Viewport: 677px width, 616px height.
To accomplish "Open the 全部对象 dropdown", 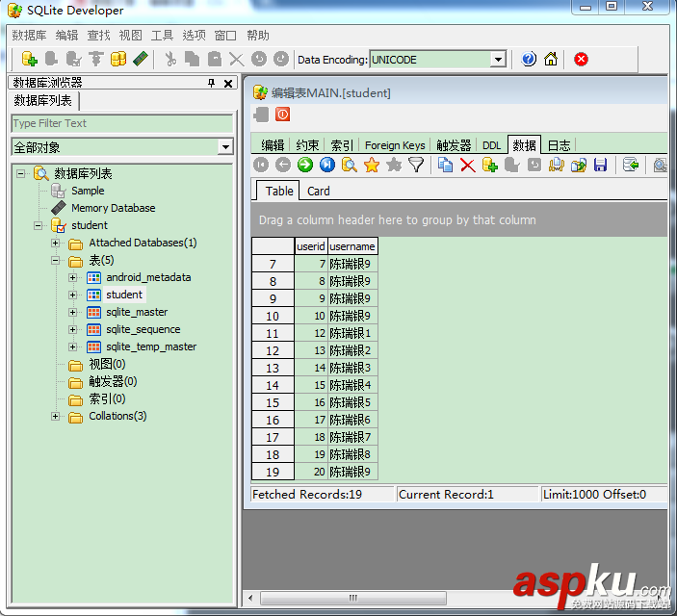I will tap(225, 147).
